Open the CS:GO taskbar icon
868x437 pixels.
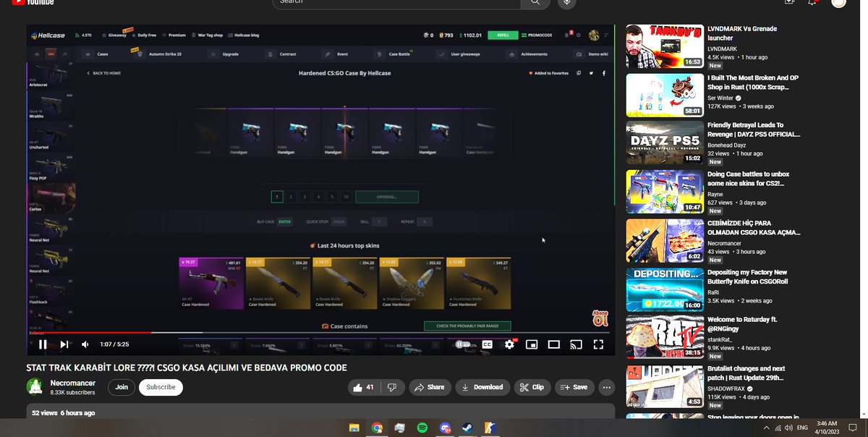pos(490,428)
